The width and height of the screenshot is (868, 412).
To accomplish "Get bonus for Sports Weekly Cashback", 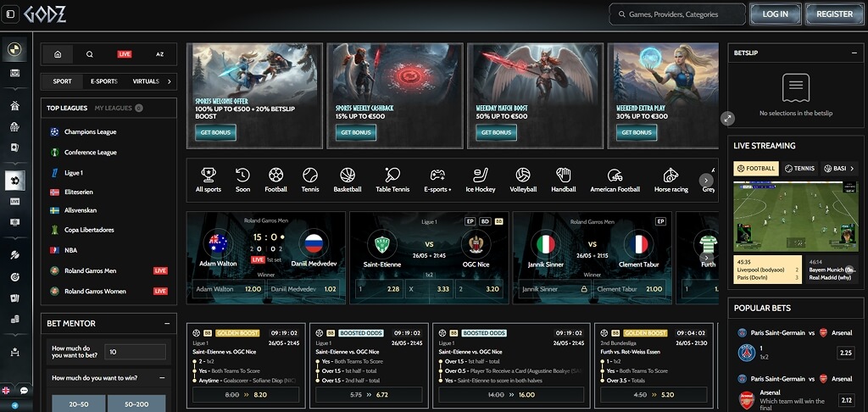I will [356, 132].
